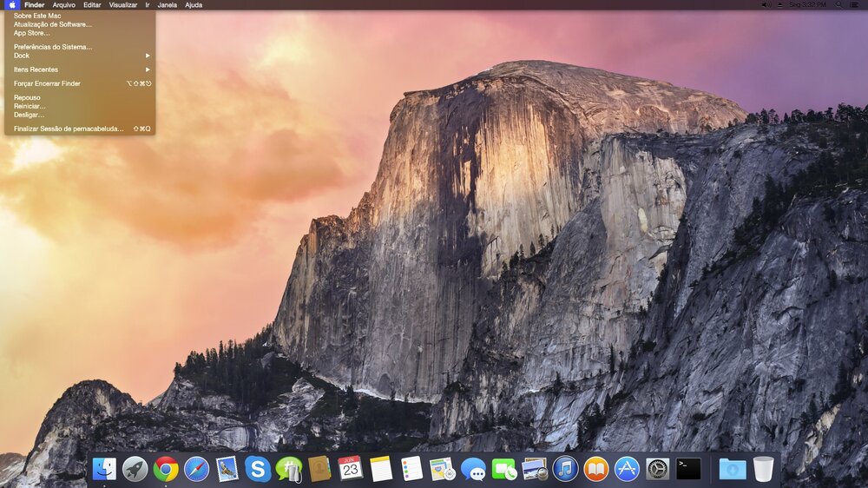Open Launchpad from the dock
The image size is (868, 488).
(135, 469)
